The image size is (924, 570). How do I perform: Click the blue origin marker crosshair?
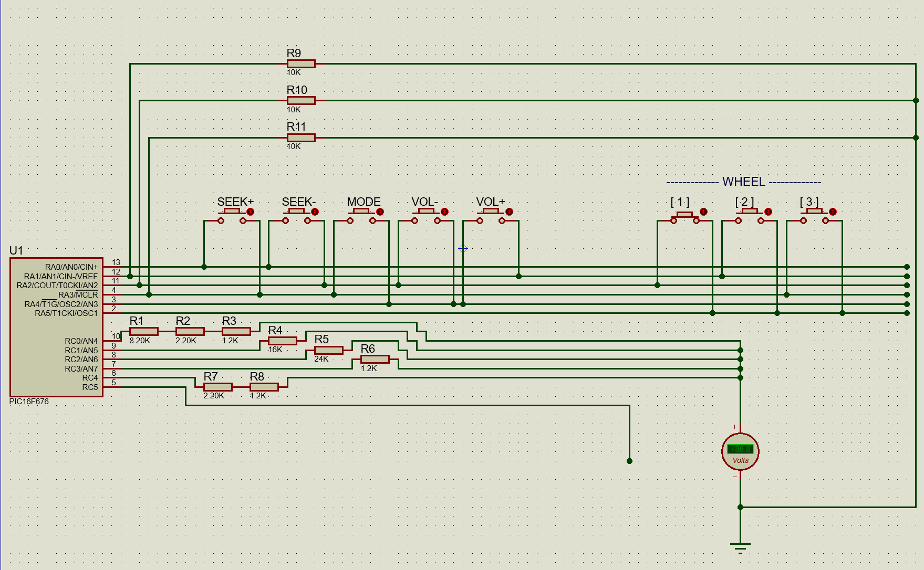(x=463, y=248)
